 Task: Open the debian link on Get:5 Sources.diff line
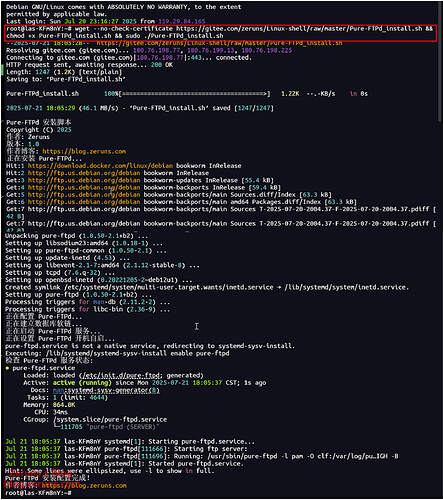point(84,195)
